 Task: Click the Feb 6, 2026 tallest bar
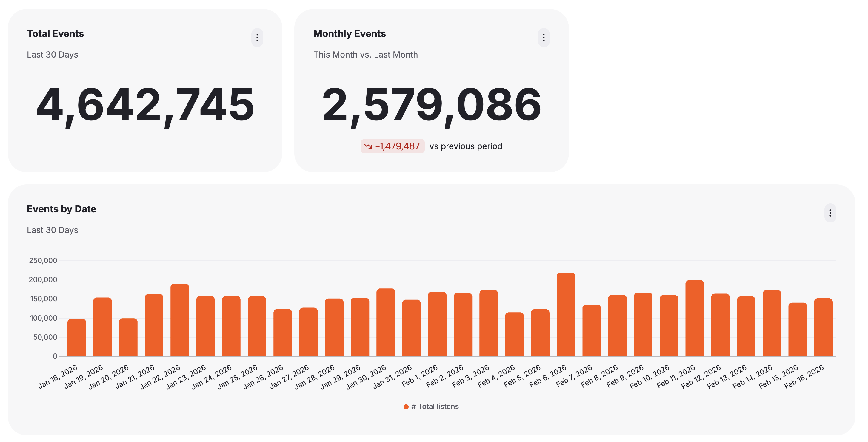(x=566, y=315)
